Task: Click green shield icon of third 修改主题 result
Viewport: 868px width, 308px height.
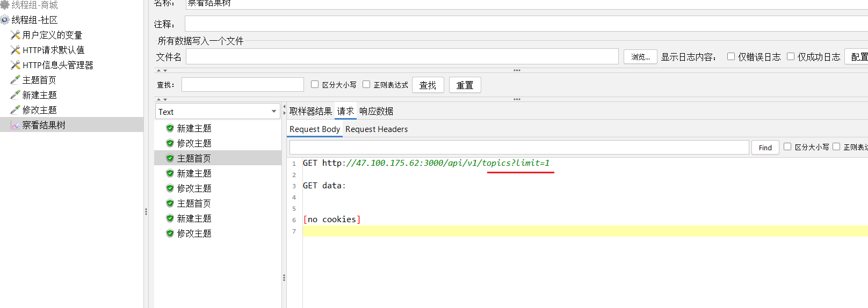Action: click(x=170, y=233)
